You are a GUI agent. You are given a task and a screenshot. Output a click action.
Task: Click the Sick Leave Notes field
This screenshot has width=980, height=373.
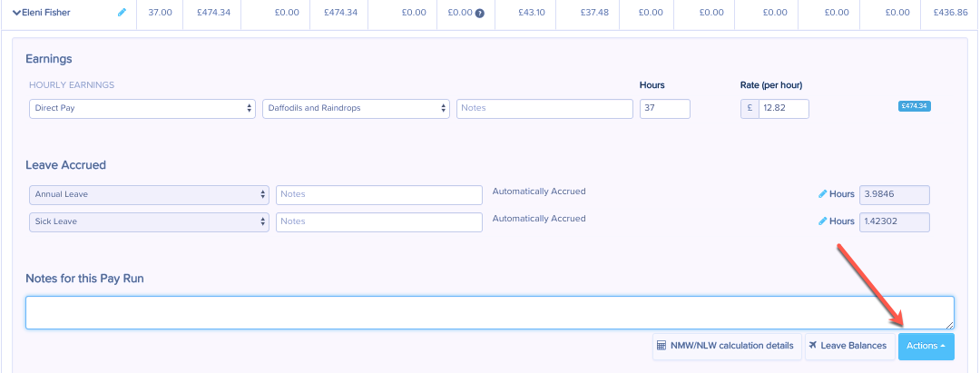tap(379, 221)
